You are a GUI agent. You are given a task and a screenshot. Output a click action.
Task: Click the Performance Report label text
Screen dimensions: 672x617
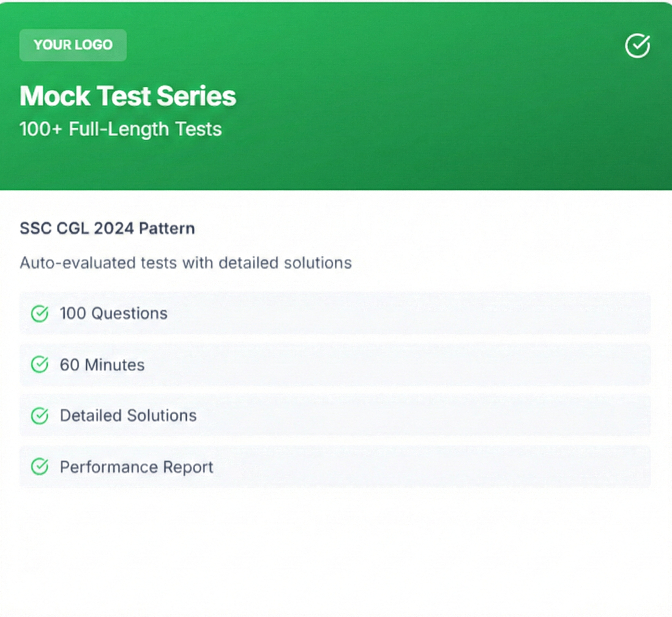click(x=136, y=467)
